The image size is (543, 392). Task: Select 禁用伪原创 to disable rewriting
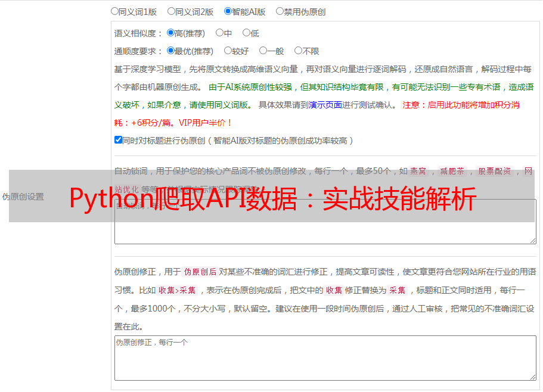pos(280,11)
